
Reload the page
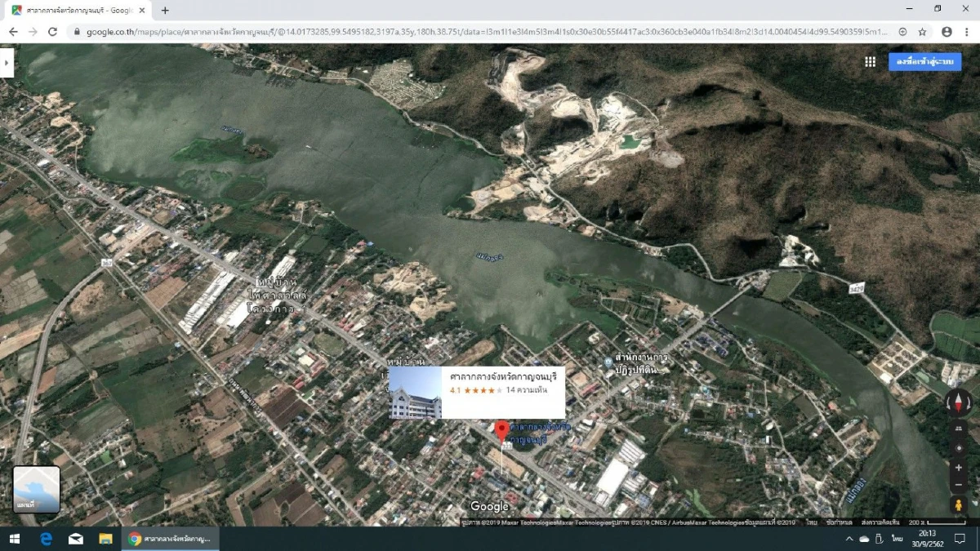tap(53, 32)
